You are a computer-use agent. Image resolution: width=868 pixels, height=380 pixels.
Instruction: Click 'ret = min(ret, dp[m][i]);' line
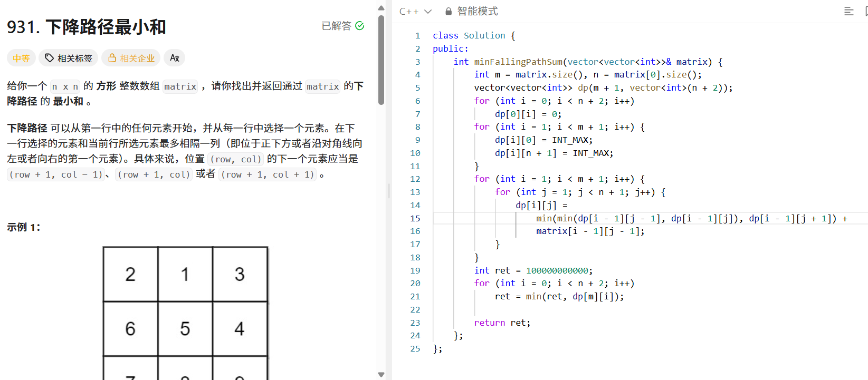pyautogui.click(x=559, y=296)
